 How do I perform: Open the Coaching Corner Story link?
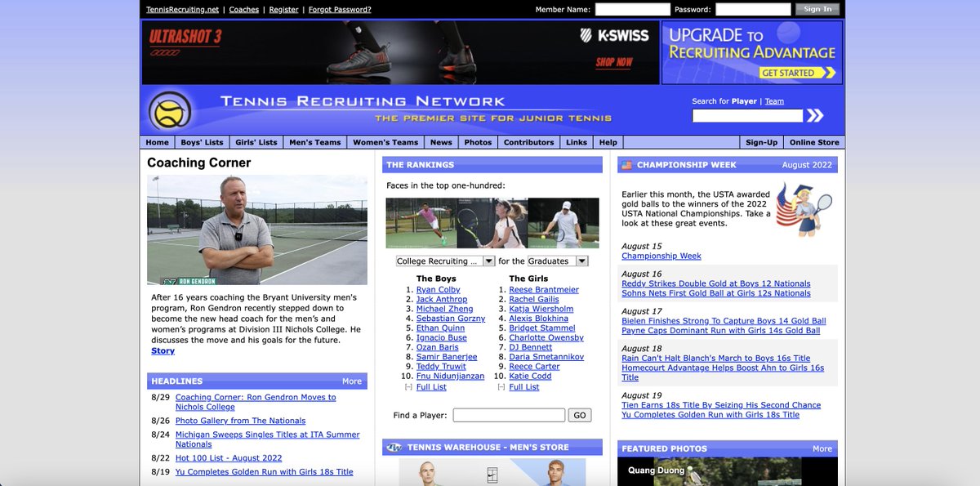pos(163,350)
